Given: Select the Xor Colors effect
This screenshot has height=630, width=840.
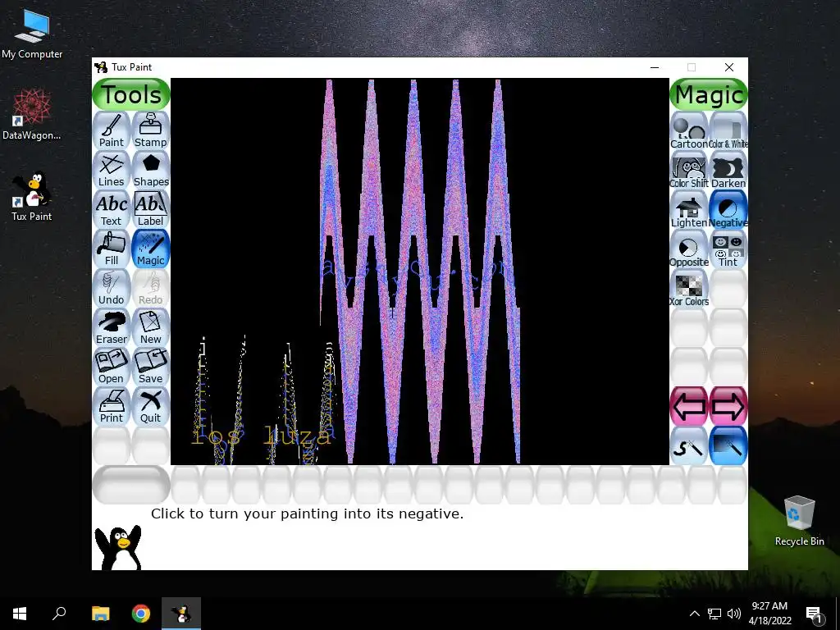Looking at the screenshot, I should tap(689, 289).
